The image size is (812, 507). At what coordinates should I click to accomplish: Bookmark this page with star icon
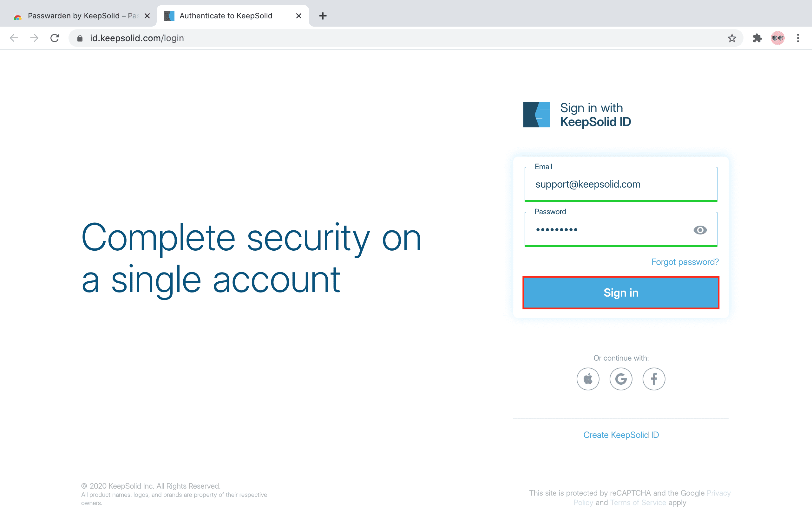point(732,38)
